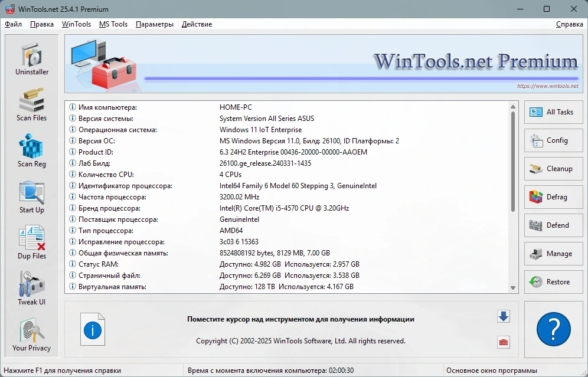Click the info icon beside Страничный файл

click(73, 276)
